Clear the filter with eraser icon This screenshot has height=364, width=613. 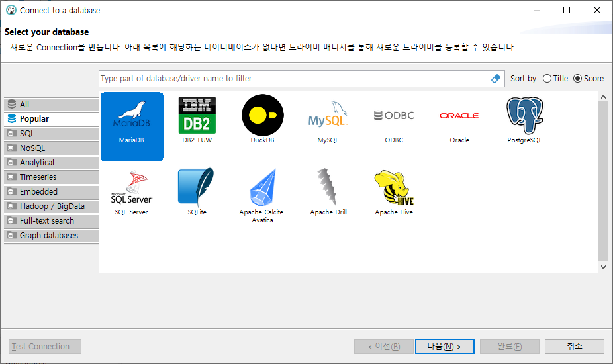496,79
